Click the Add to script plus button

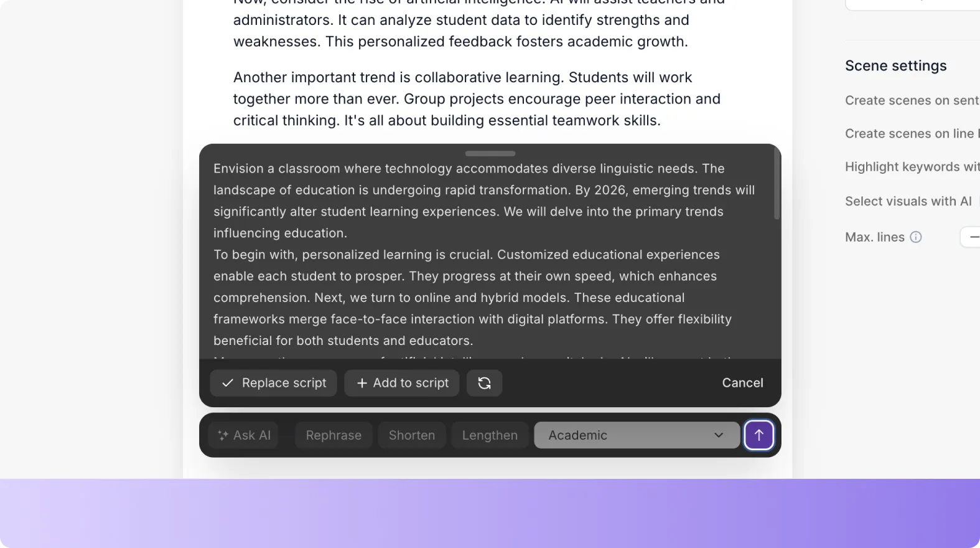pos(402,383)
